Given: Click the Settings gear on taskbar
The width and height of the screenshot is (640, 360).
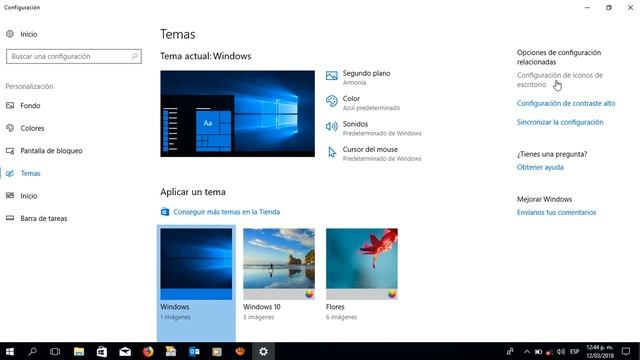Looking at the screenshot, I should pyautogui.click(x=263, y=351).
